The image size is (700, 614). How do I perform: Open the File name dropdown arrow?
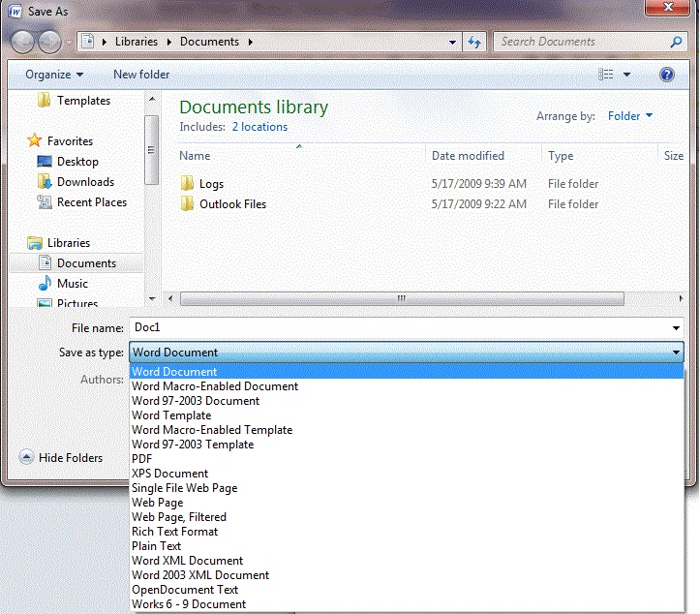point(676,328)
